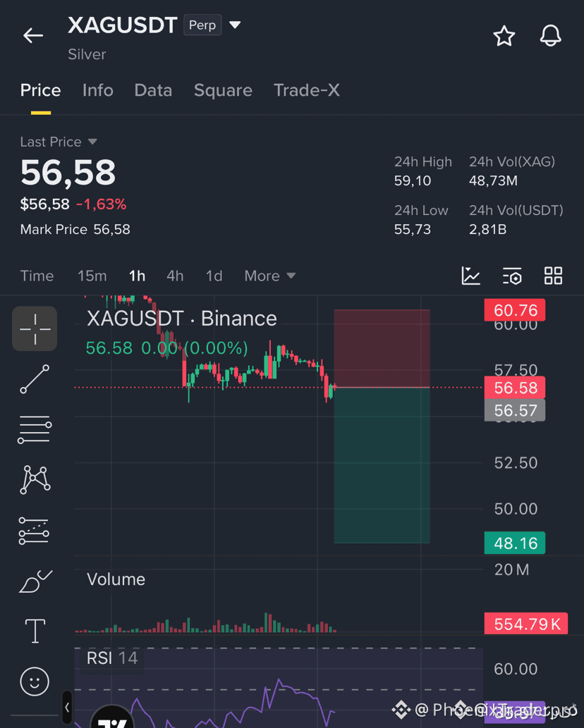Select the horizontal lines Fibonacci tool
584x728 pixels.
[35, 429]
